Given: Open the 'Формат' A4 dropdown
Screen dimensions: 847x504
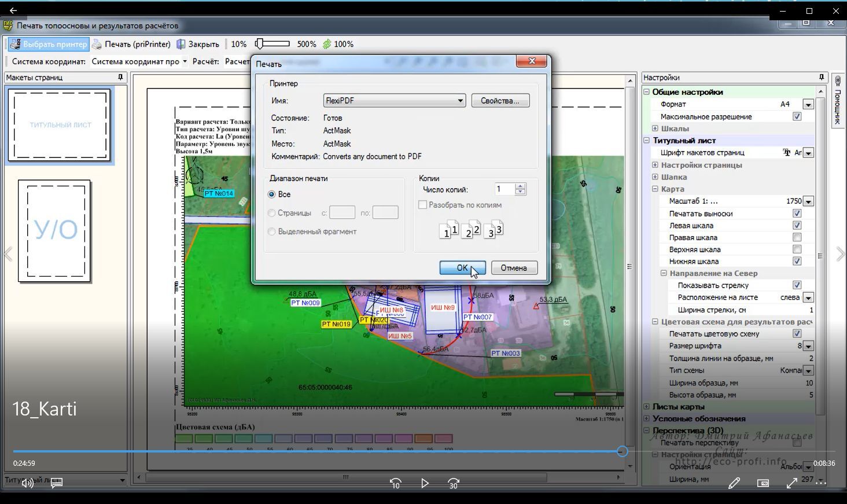Looking at the screenshot, I should coord(808,105).
